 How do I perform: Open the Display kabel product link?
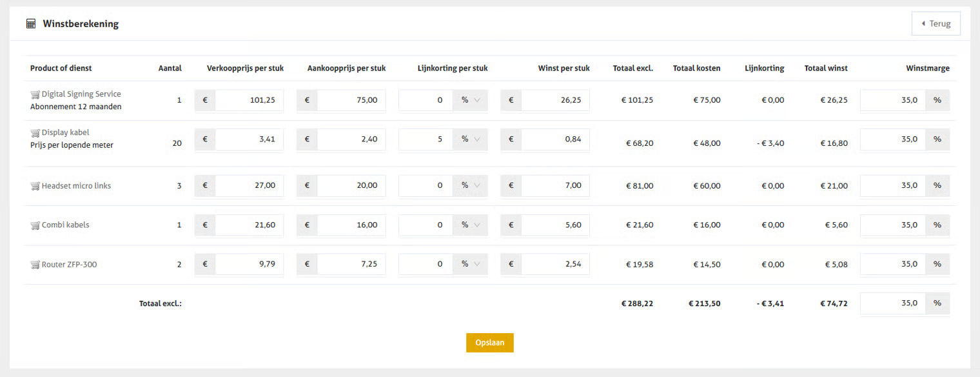click(x=65, y=132)
